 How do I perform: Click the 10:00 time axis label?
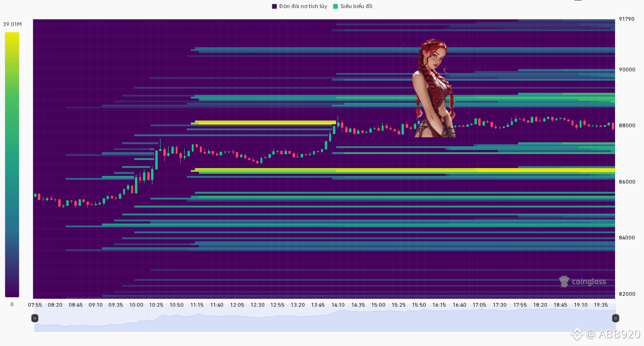(136, 305)
